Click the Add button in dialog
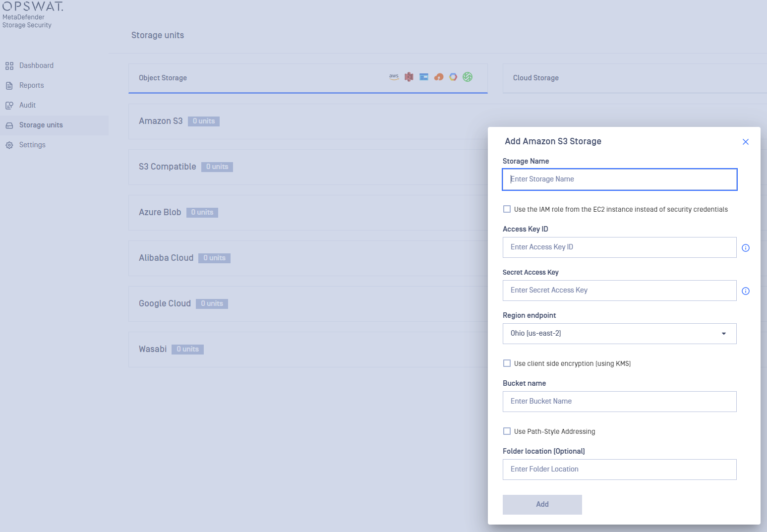Image resolution: width=767 pixels, height=532 pixels. [542, 505]
